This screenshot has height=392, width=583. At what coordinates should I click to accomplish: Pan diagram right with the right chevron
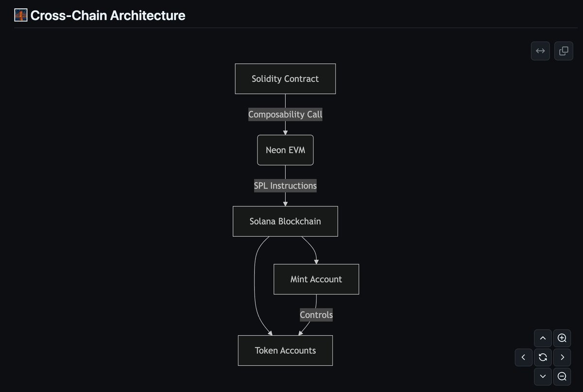coord(562,358)
